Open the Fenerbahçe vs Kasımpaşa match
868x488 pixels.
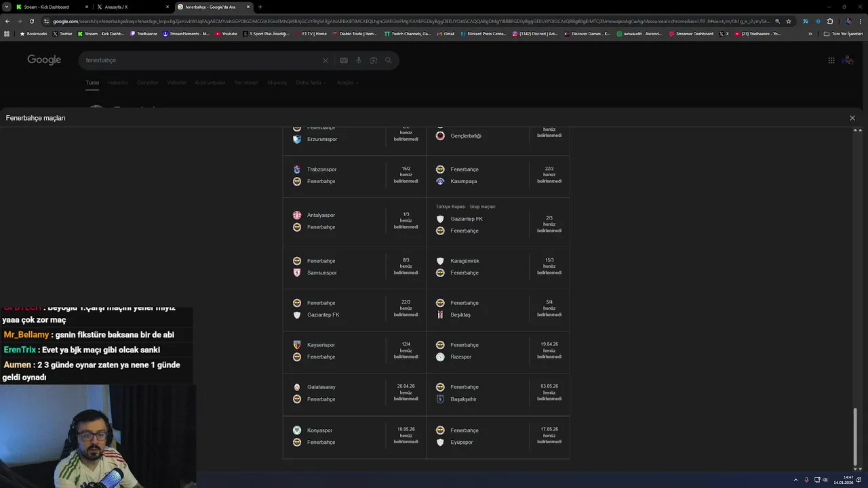[498, 175]
